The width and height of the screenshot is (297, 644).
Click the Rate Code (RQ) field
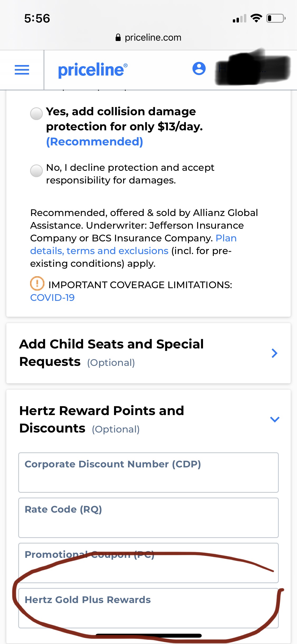[x=148, y=518]
